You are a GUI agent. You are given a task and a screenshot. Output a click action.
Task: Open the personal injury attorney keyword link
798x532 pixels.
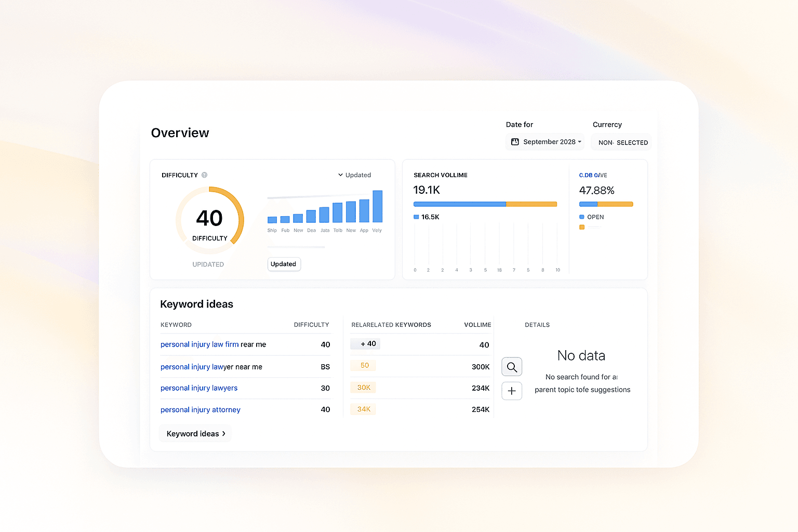pyautogui.click(x=201, y=410)
